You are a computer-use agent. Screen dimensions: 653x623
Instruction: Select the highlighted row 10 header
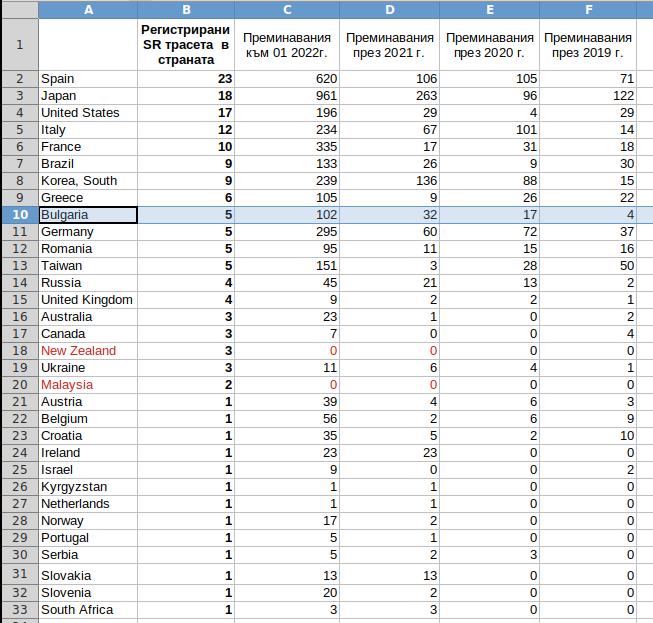(19, 215)
